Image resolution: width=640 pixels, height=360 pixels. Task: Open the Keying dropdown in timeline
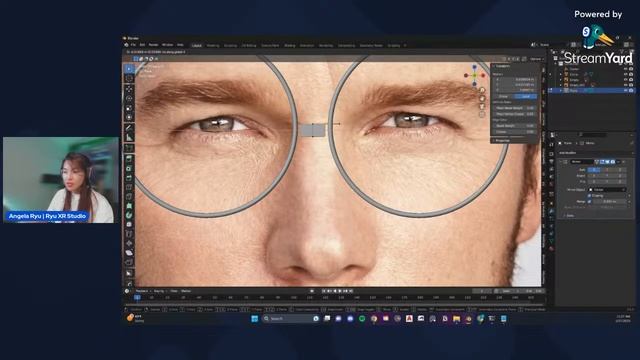(160, 291)
